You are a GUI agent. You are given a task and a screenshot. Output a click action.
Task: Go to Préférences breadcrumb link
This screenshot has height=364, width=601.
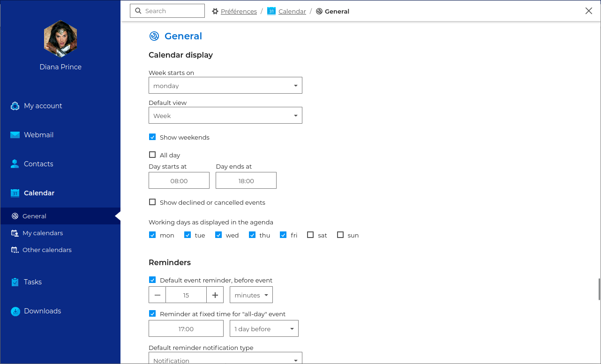click(239, 11)
